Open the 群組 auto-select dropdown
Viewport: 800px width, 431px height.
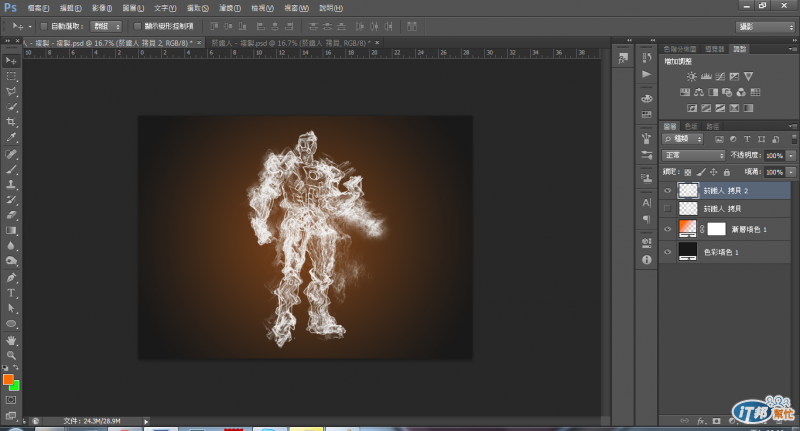pos(106,25)
